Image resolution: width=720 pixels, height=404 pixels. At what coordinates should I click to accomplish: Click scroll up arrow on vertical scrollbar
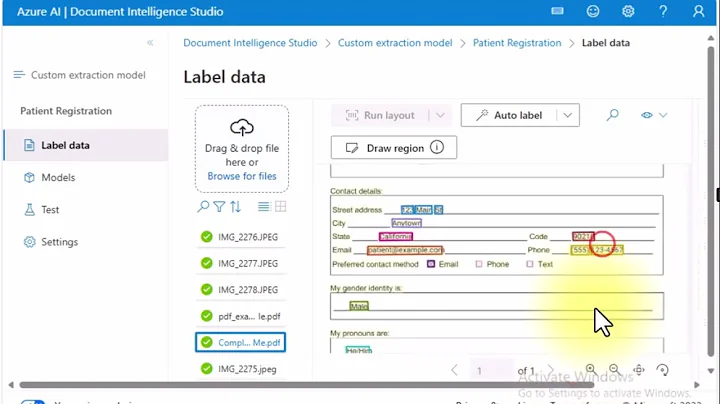coord(711,38)
